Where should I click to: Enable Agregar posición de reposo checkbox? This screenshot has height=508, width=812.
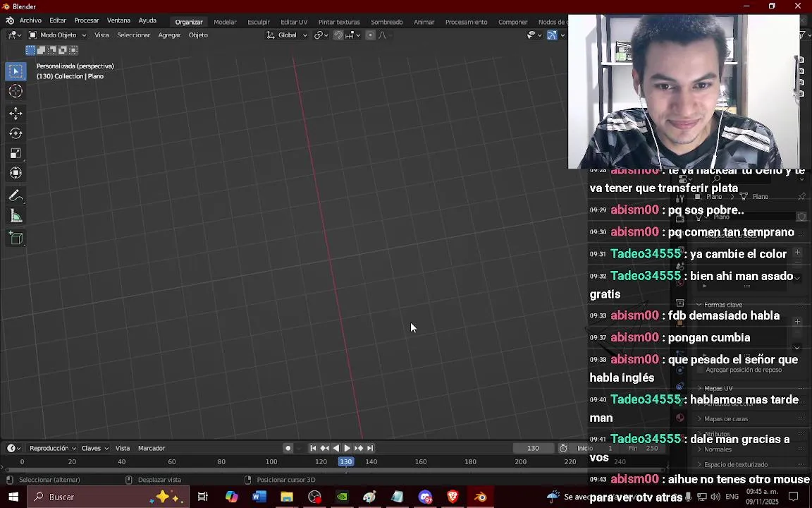(701, 370)
